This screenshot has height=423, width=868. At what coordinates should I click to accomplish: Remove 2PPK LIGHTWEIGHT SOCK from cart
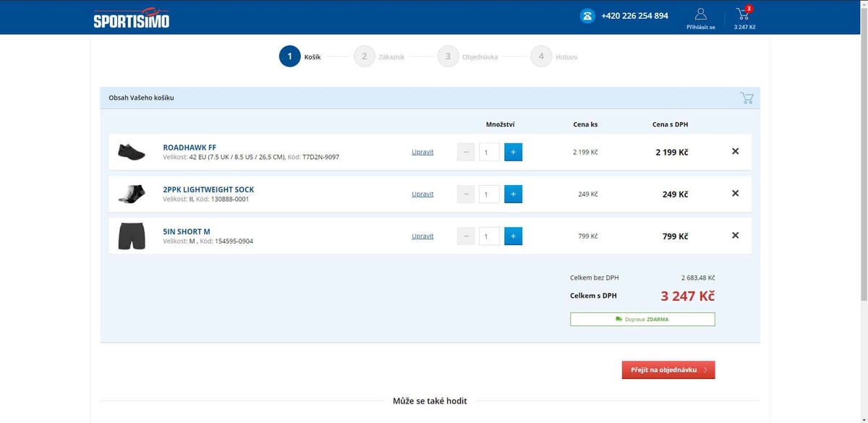click(x=735, y=194)
